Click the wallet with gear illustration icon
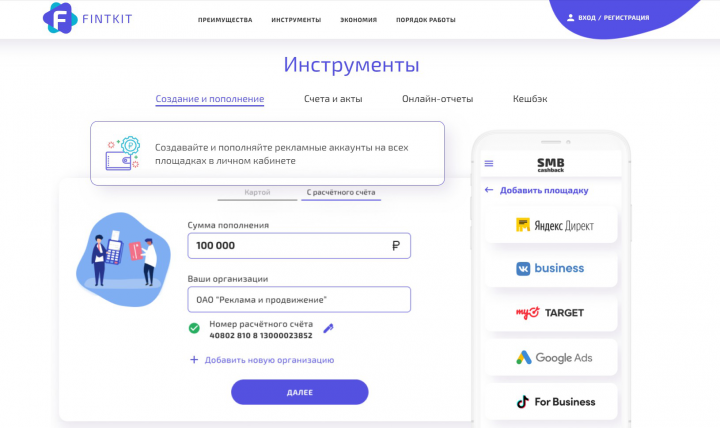720x428 pixels. pos(123,153)
